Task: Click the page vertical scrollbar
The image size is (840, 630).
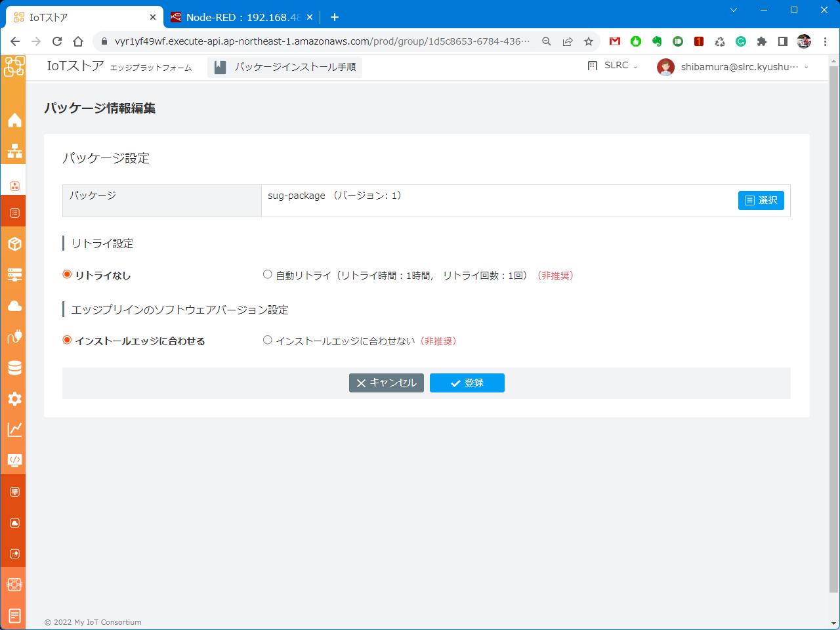Action: click(x=834, y=328)
